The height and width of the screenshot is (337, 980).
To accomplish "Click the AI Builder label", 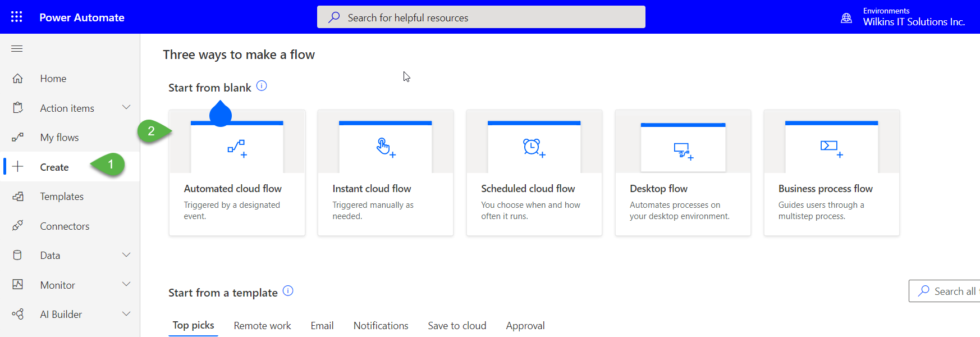I will 61,315.
